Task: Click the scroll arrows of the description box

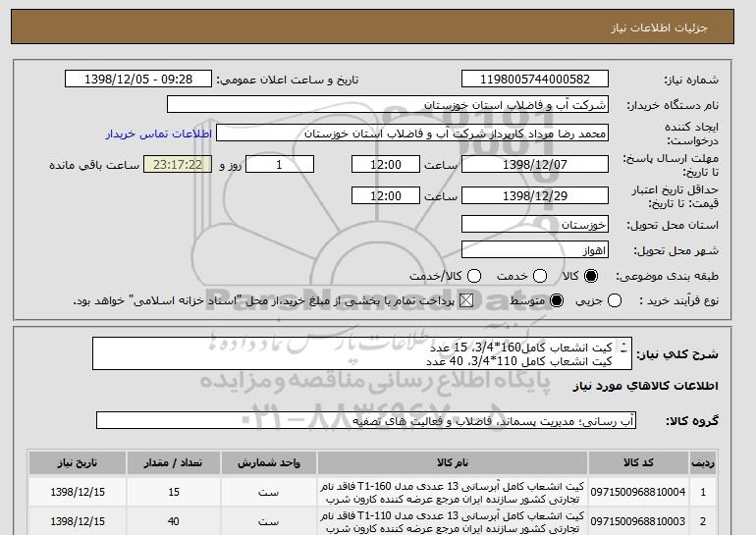Action: tap(623, 348)
